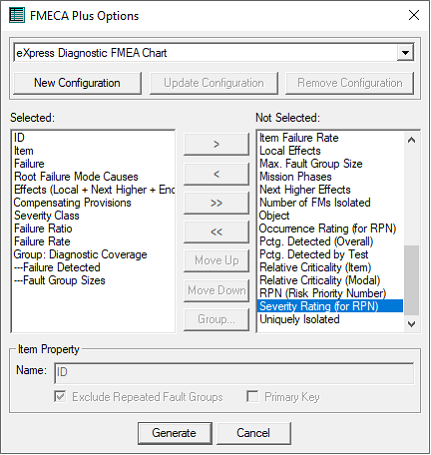Click the New Configuration button

coord(77,83)
